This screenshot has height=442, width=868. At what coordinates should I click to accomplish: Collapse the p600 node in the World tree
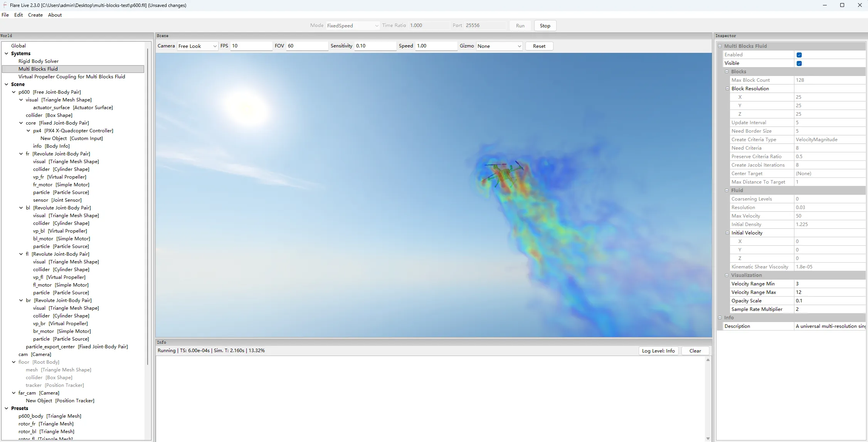pos(14,92)
